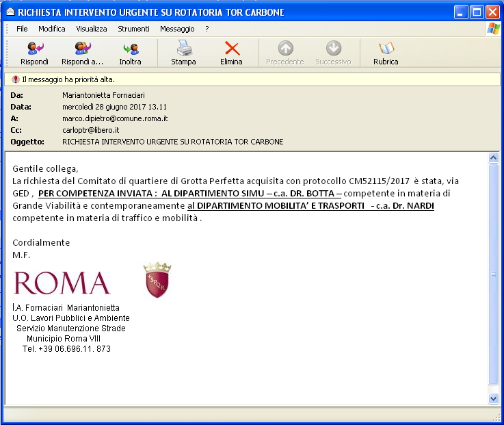Click the ROMA logo image
Screen dimensions: 504x425
(62, 283)
